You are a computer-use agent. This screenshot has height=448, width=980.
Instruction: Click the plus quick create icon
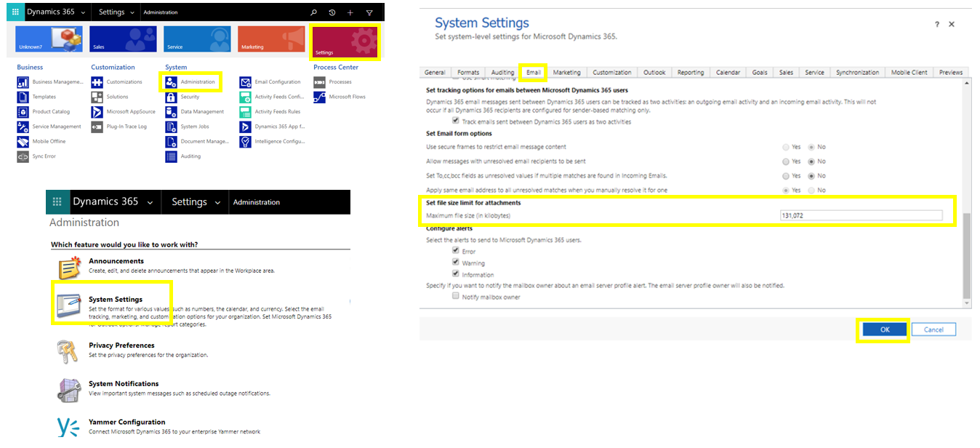point(350,12)
